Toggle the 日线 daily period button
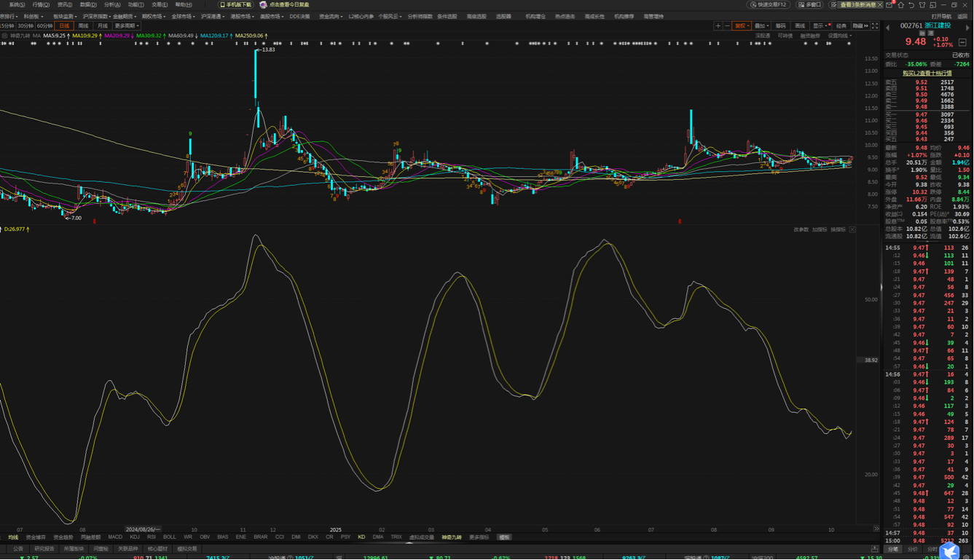 [x=64, y=25]
